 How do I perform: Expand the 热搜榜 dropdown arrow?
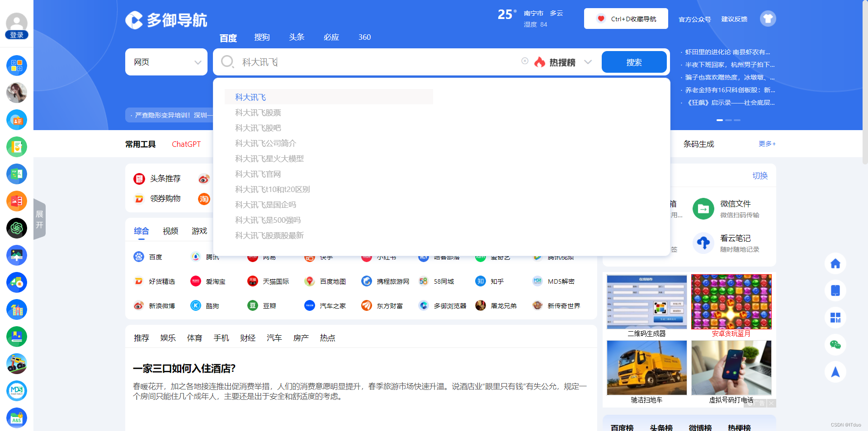(x=588, y=62)
